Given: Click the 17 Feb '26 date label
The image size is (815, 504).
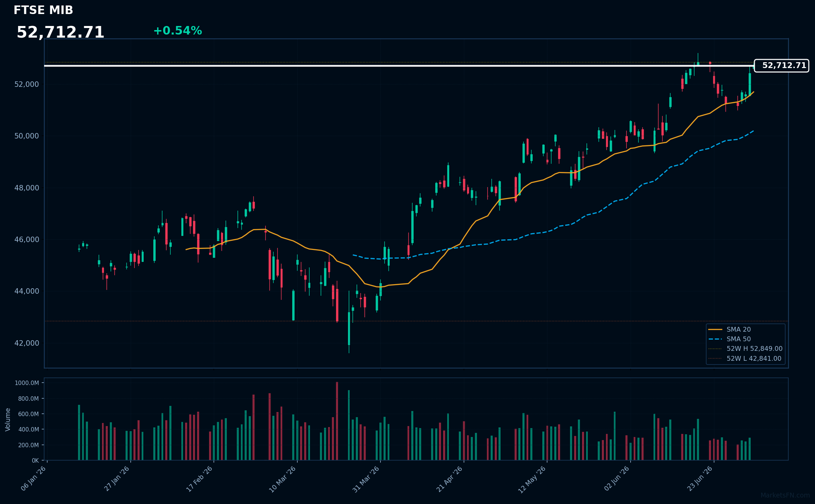Looking at the screenshot, I should click(199, 478).
